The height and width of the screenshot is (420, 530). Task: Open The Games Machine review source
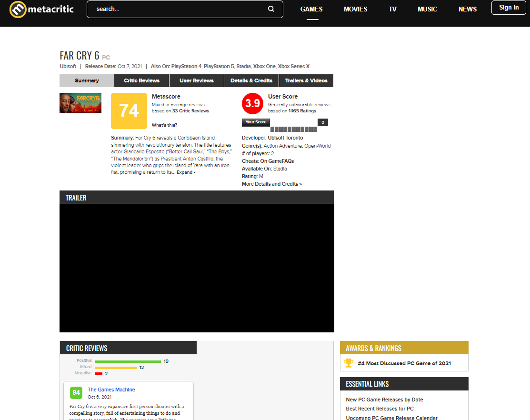click(111, 390)
